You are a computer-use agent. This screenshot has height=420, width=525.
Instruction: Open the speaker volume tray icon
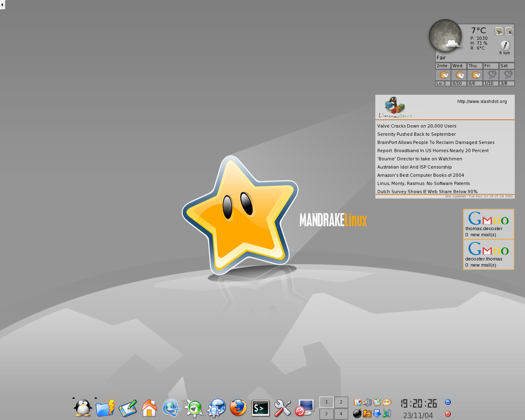click(x=367, y=402)
